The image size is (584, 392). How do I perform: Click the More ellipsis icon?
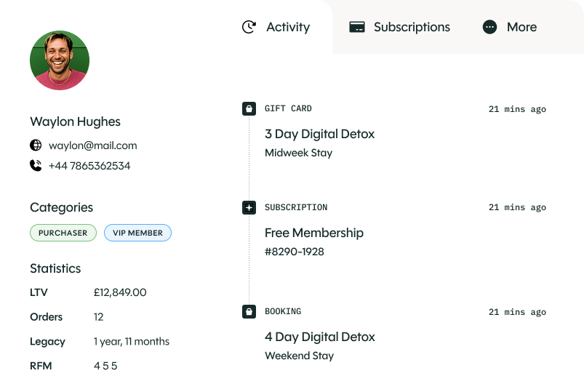tap(489, 27)
